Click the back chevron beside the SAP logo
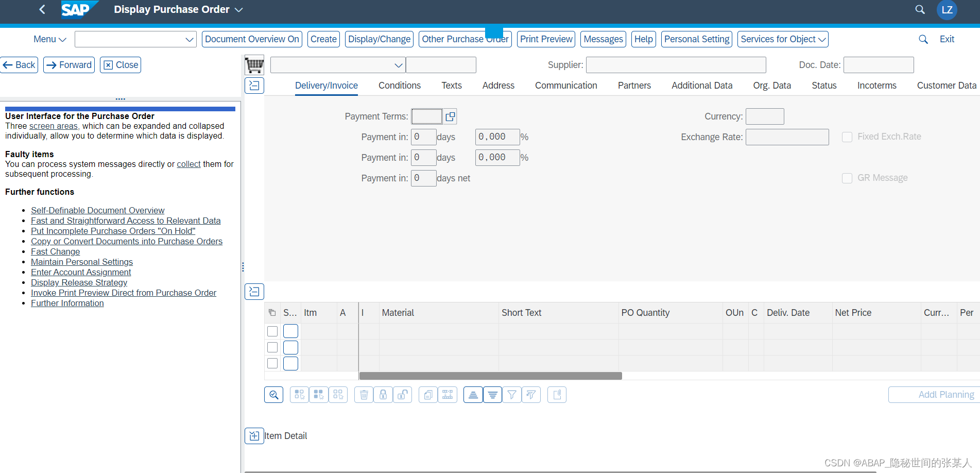Image resolution: width=980 pixels, height=473 pixels. point(42,9)
